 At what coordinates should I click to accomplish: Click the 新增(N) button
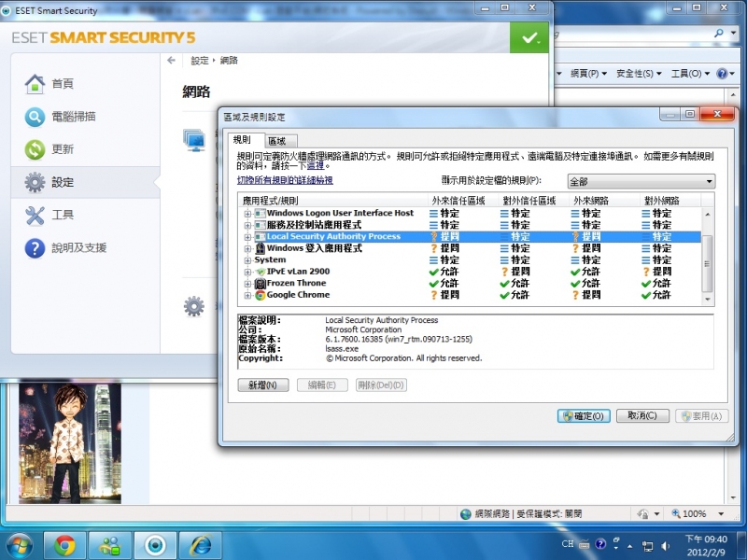263,385
